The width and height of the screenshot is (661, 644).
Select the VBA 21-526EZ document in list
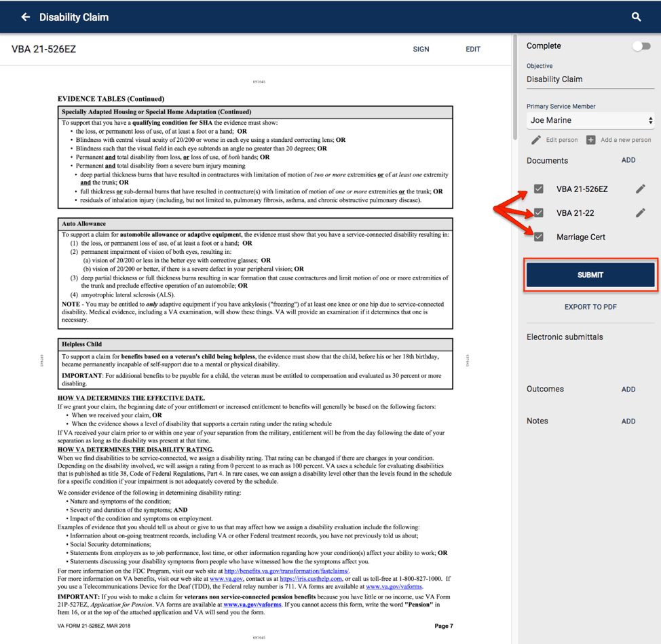582,189
